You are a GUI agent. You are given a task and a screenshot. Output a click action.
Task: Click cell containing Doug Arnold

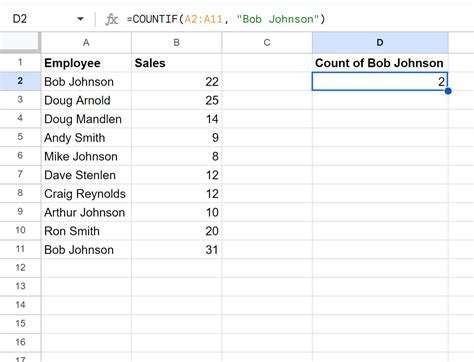point(86,100)
